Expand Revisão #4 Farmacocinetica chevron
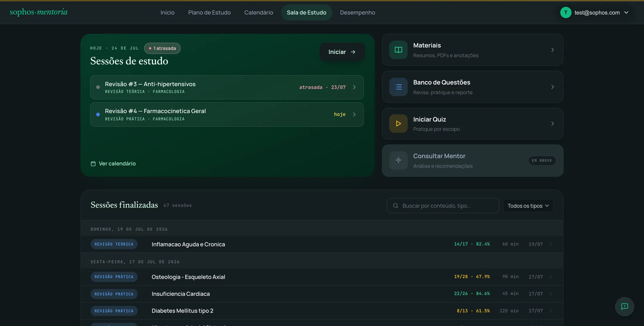 (354, 114)
